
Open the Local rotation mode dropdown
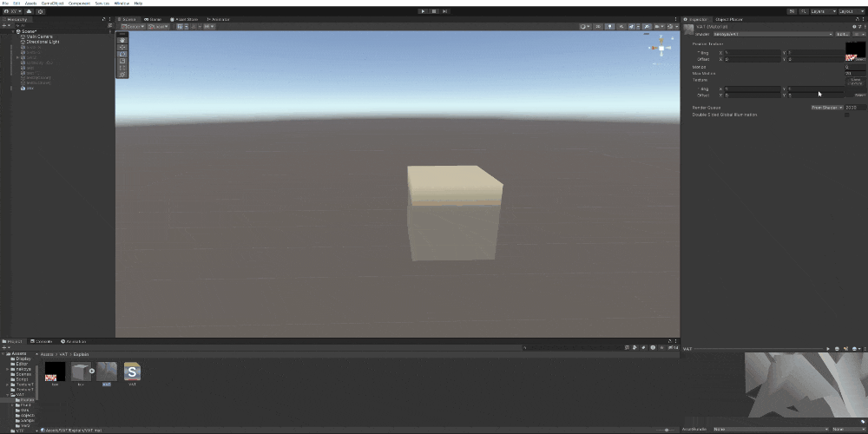pyautogui.click(x=158, y=27)
